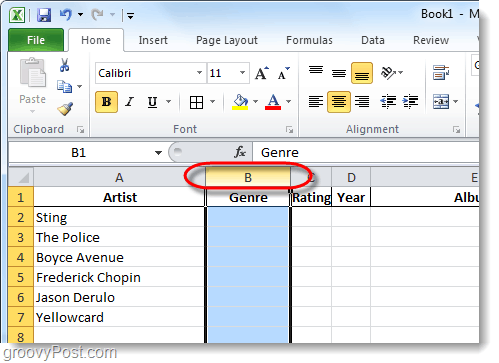Click the Redo arrow icon
This screenshot has width=499, height=363.
97,14
